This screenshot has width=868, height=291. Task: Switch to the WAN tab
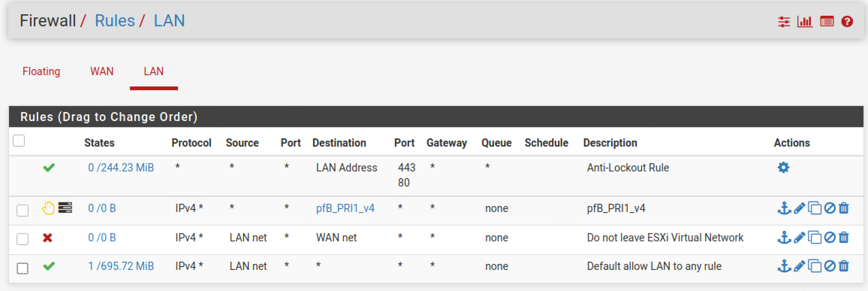point(102,71)
